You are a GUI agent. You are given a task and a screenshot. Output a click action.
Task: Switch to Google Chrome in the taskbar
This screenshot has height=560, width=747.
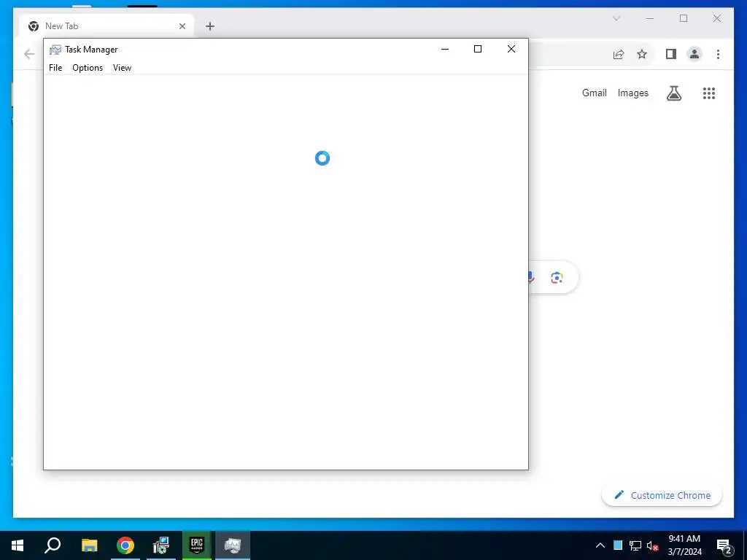pyautogui.click(x=125, y=545)
